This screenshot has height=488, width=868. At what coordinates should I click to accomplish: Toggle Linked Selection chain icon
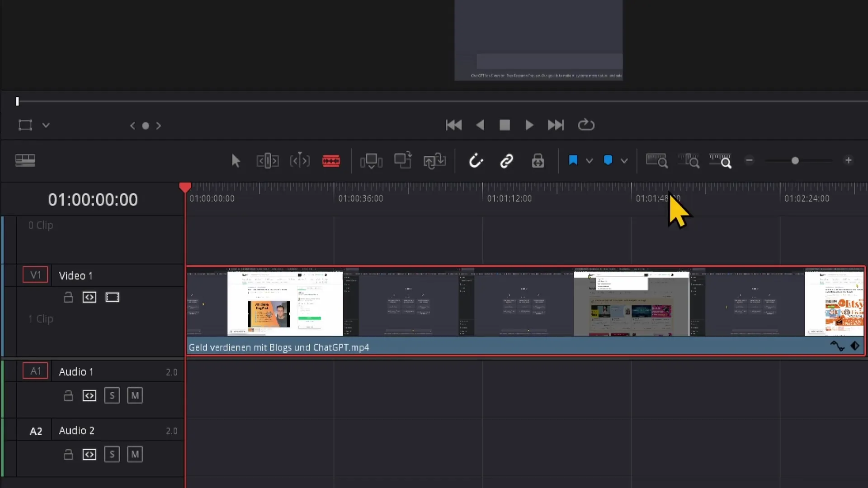pyautogui.click(x=507, y=161)
